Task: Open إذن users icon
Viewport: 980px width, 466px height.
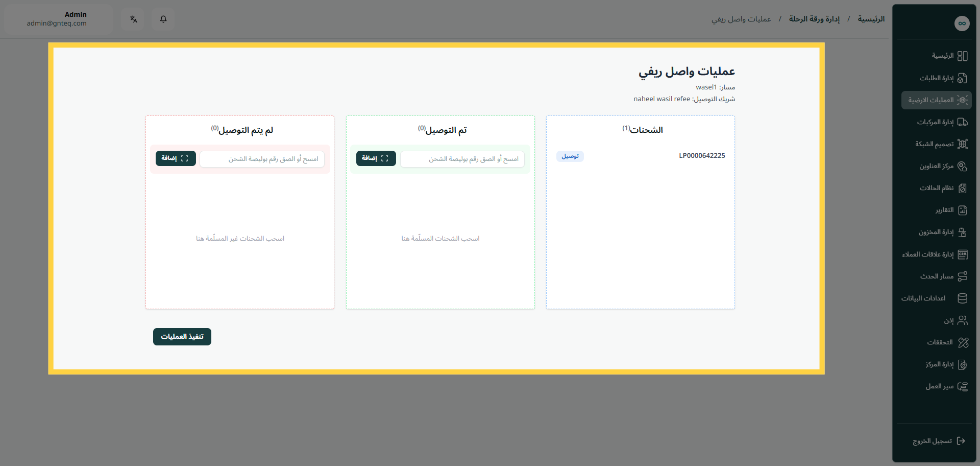Action: 962,320
